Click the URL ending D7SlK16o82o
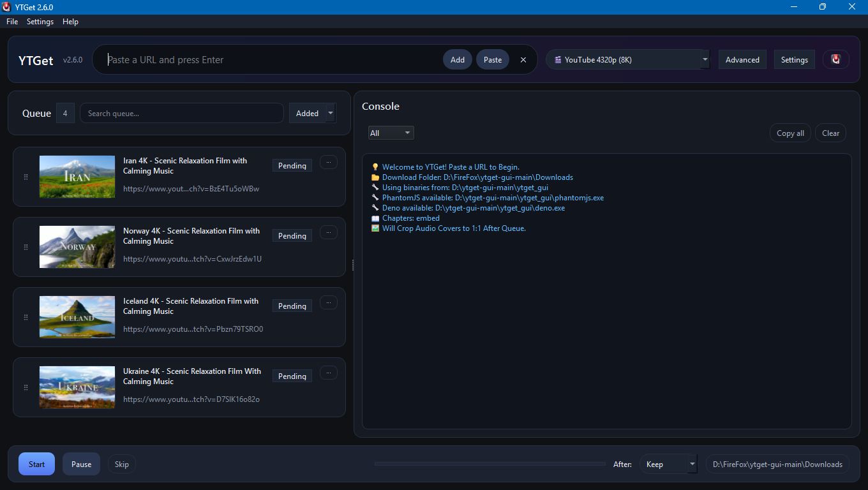The image size is (868, 490). 191,399
